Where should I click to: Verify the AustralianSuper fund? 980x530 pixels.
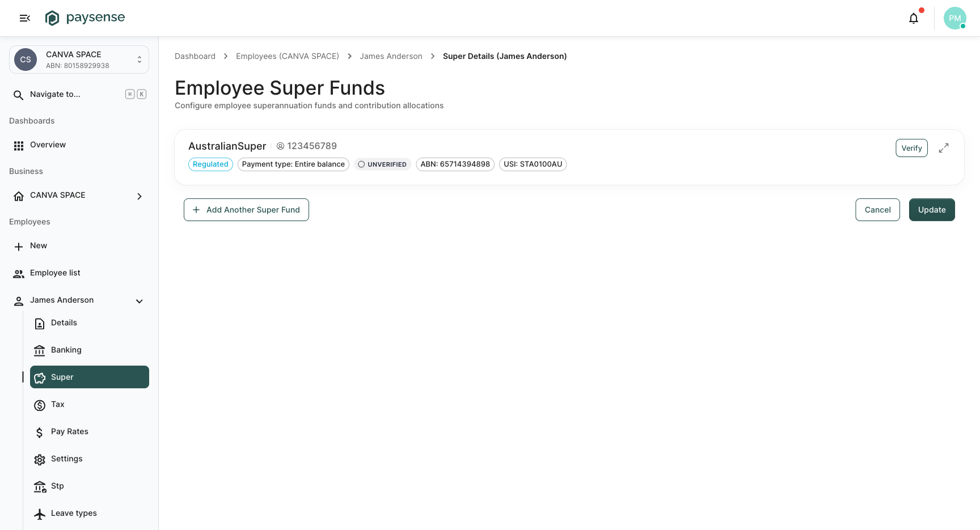coord(911,148)
